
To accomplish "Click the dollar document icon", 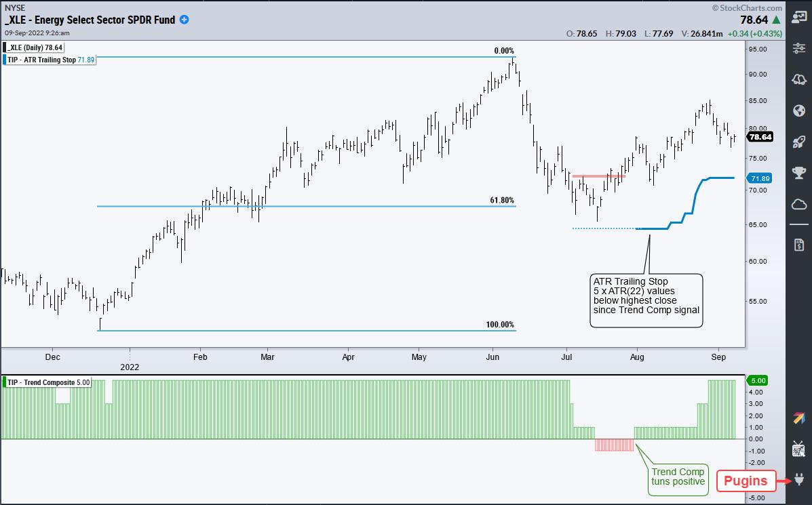I will click(798, 245).
